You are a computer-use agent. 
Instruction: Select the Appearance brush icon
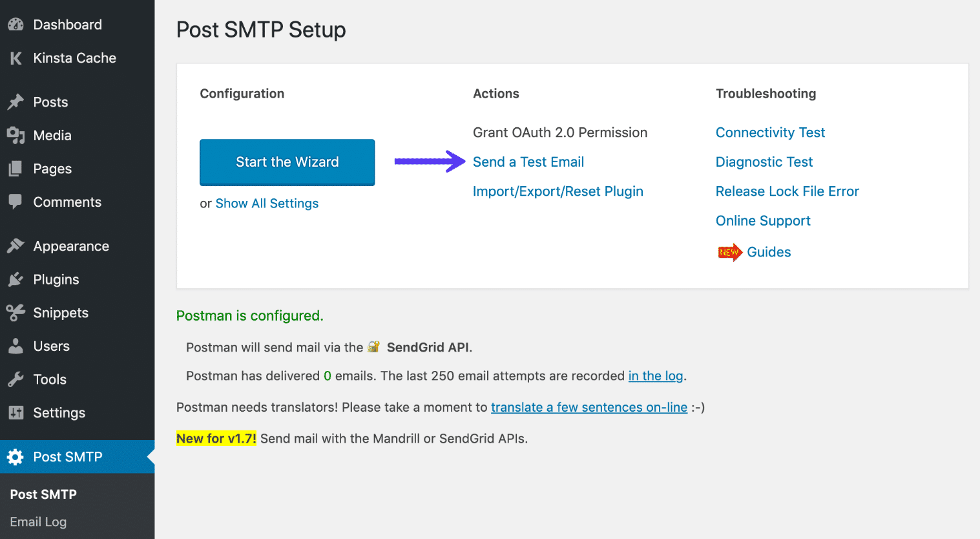16,246
